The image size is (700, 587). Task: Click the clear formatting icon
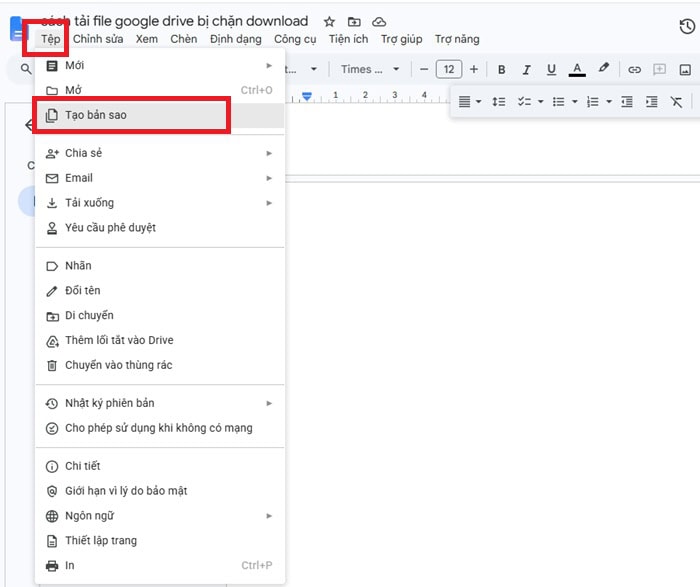[676, 102]
